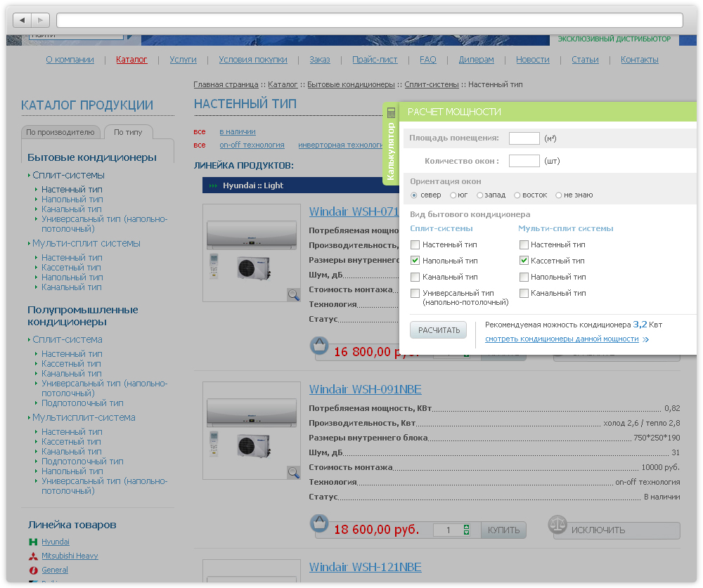The width and height of the screenshot is (703, 588).
Task: Go to Главная страница breadcrumb
Action: [x=226, y=85]
